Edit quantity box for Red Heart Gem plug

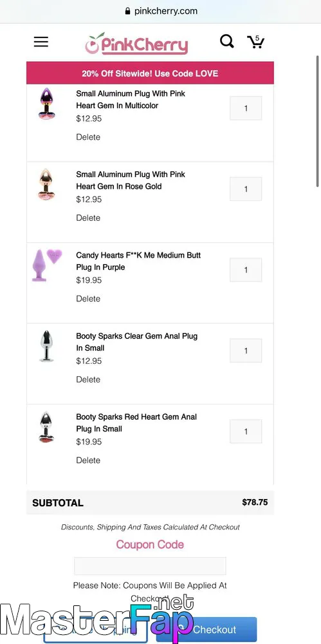(x=246, y=431)
